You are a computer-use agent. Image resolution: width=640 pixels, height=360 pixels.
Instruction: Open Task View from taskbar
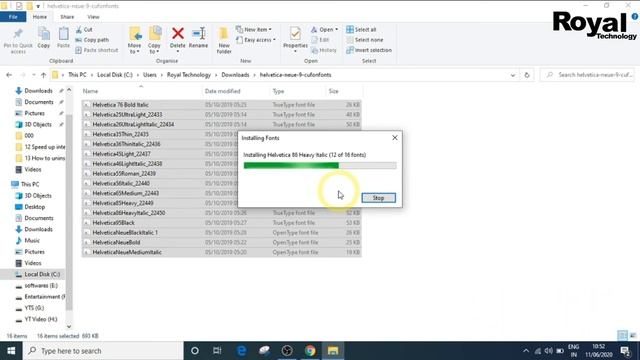217,351
